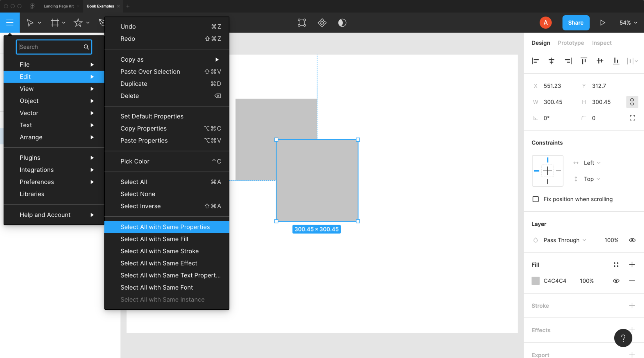
Task: Click the fill grid icon next to Fill
Action: pos(616,264)
